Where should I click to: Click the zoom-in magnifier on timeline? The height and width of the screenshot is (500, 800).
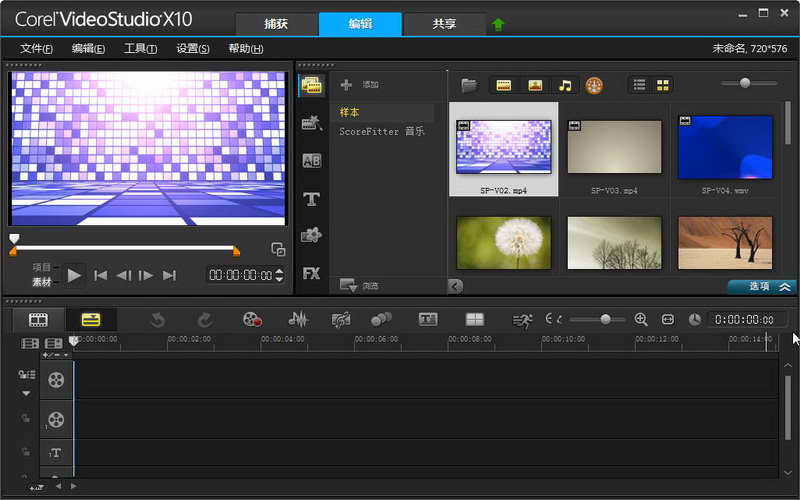pos(641,320)
